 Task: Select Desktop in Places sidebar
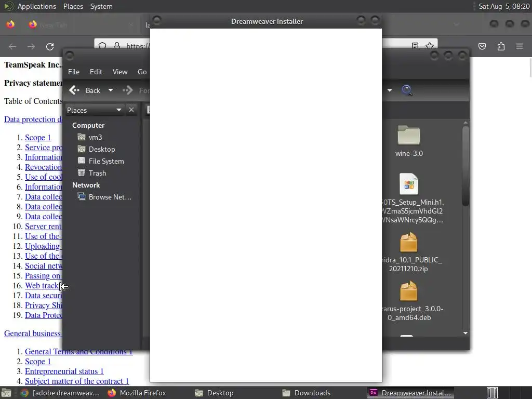[96, 149]
